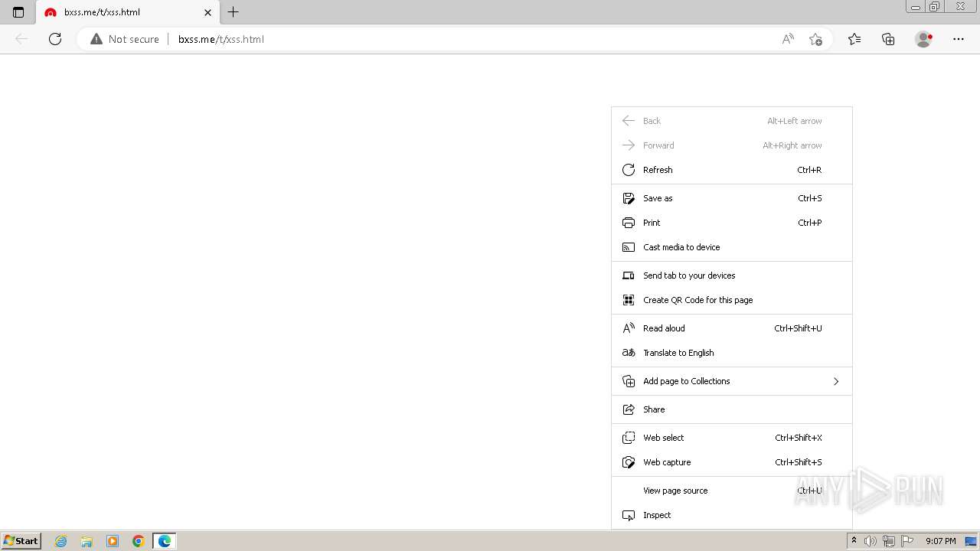Show hidden tray icons arrow
The width and height of the screenshot is (980, 551).
(x=854, y=541)
